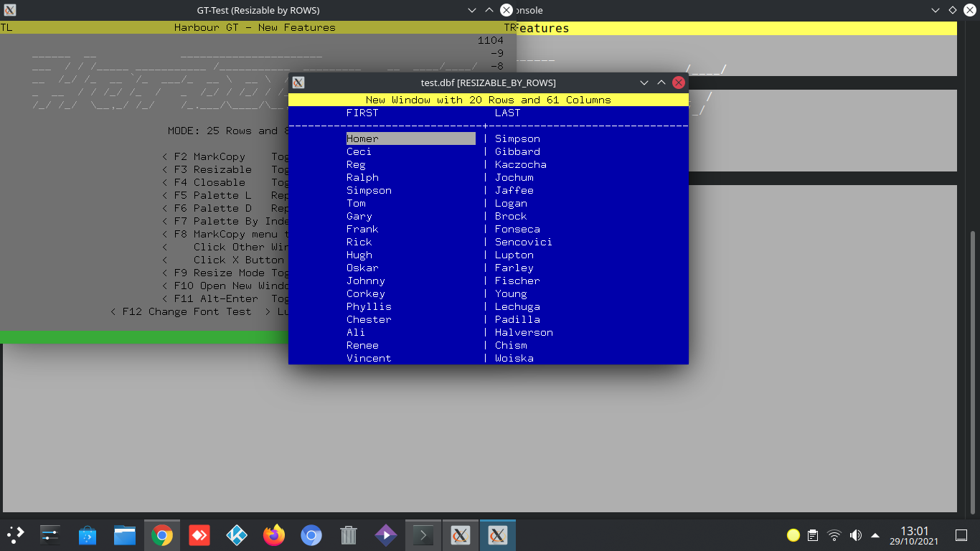This screenshot has width=980, height=551.
Task: Select the Ceci row in the FIRST column
Action: [359, 151]
